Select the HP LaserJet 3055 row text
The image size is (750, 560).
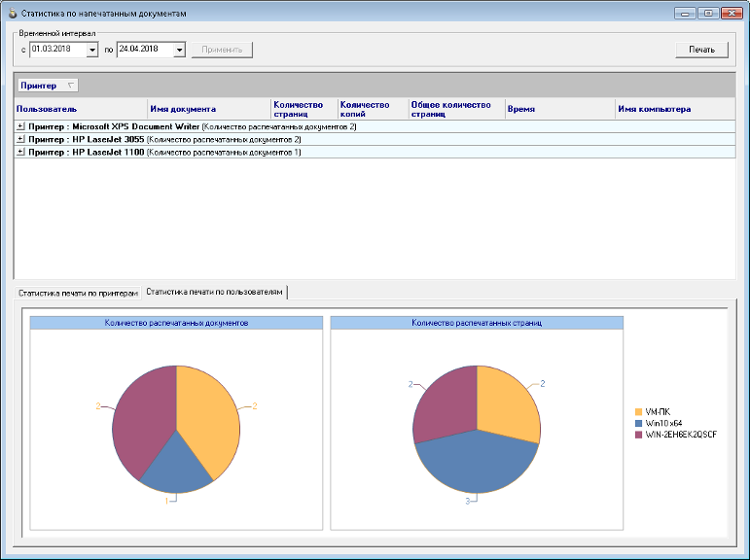click(x=164, y=140)
